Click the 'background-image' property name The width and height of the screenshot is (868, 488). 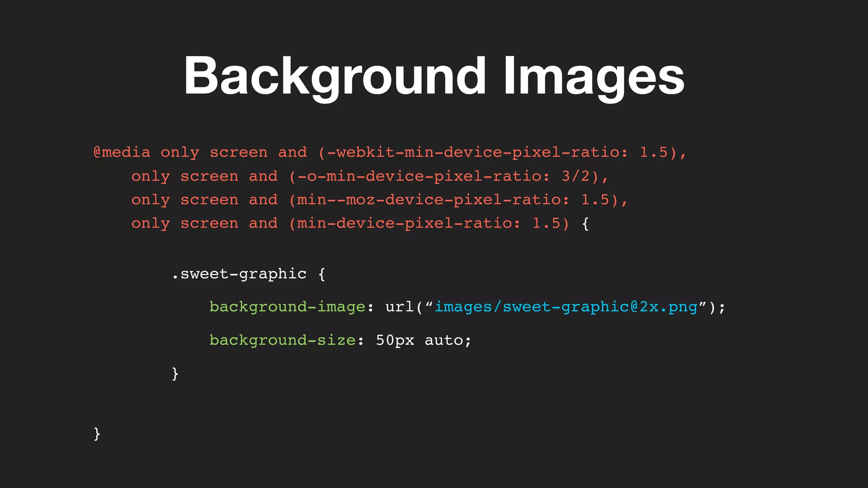(x=287, y=307)
